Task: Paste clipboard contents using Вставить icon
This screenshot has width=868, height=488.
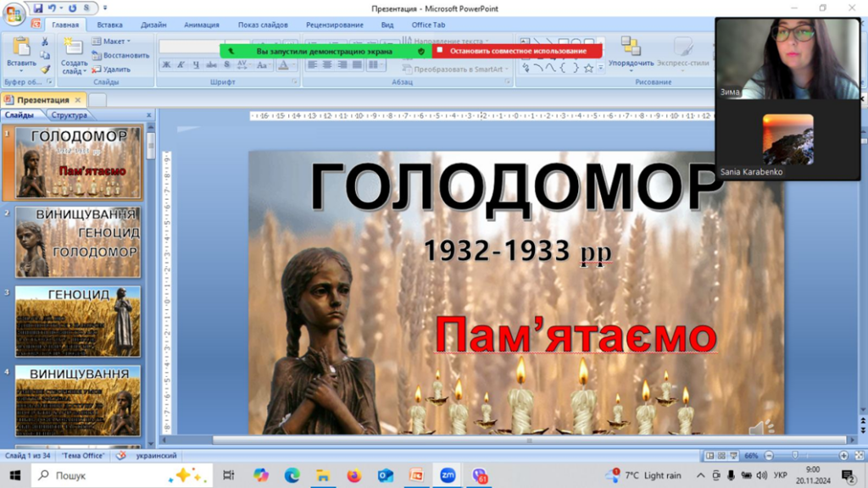Action: click(x=21, y=47)
